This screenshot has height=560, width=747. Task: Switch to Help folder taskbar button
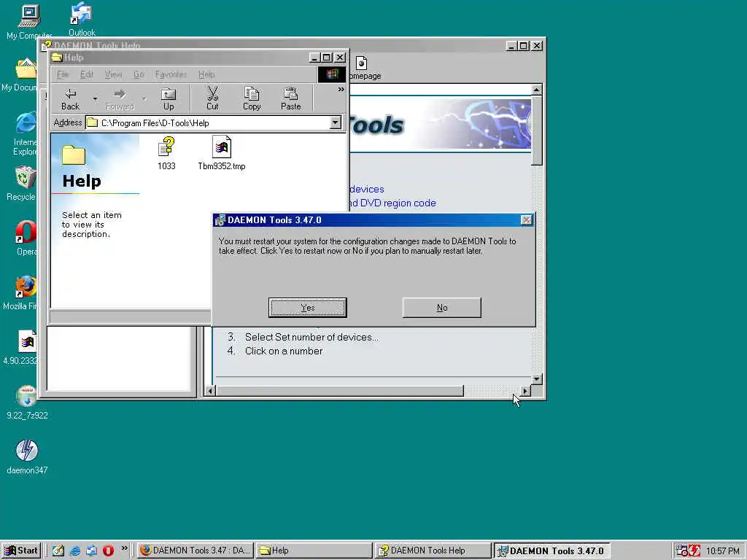pos(314,551)
